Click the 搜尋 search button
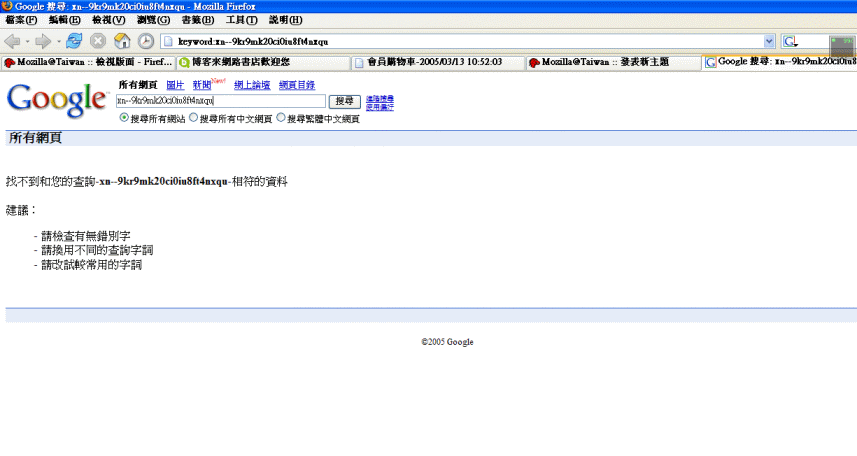 pyautogui.click(x=344, y=101)
